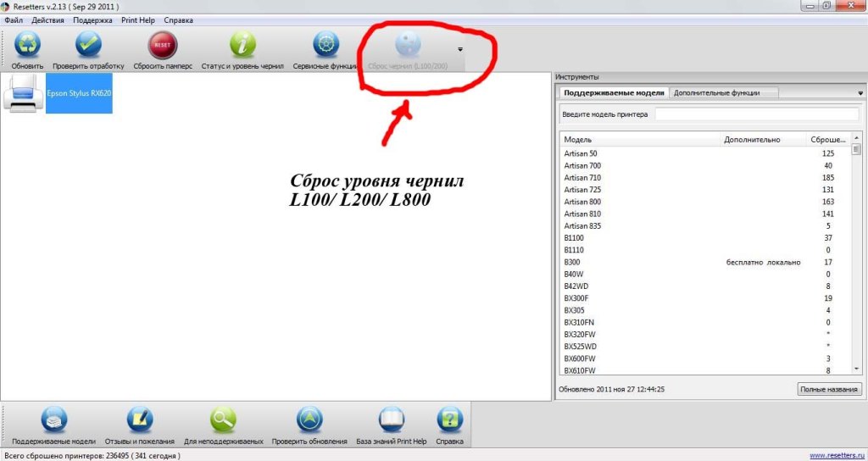Select the BX300F row
The width and height of the screenshot is (868, 461).
point(705,298)
